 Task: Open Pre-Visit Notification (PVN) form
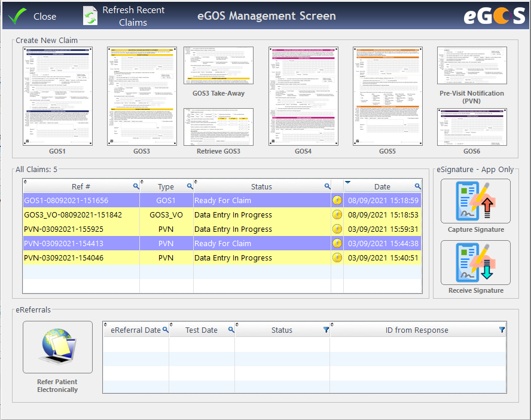(472, 65)
